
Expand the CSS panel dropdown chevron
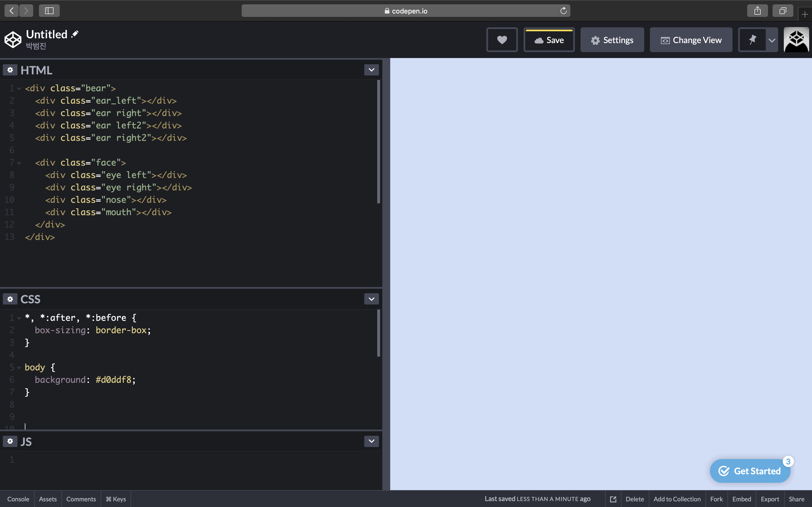click(371, 299)
